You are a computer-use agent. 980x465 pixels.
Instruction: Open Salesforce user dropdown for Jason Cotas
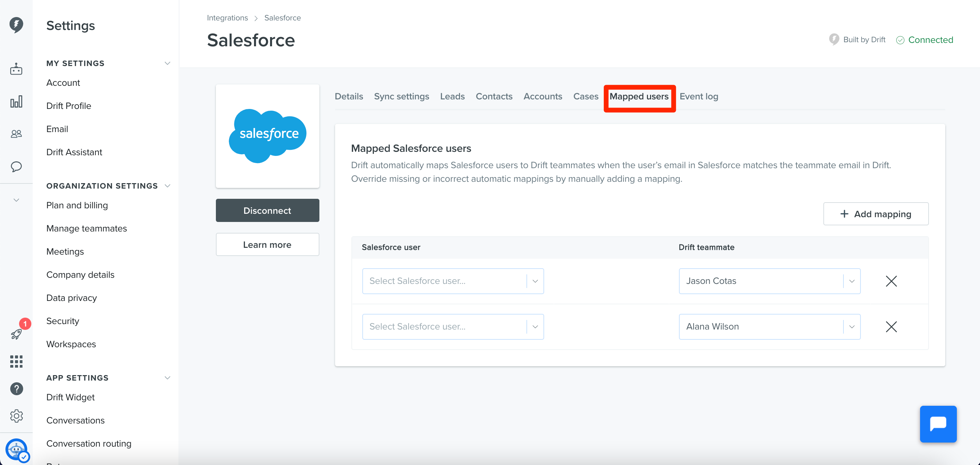pos(453,281)
